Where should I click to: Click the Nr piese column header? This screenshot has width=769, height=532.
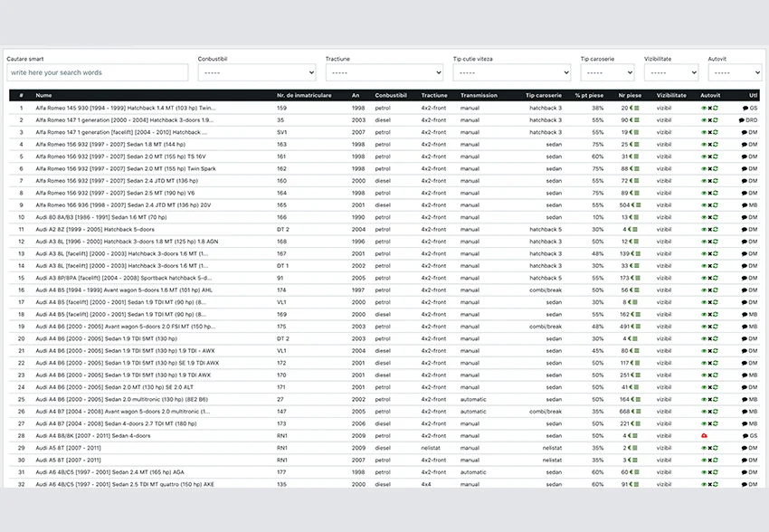pyautogui.click(x=630, y=96)
